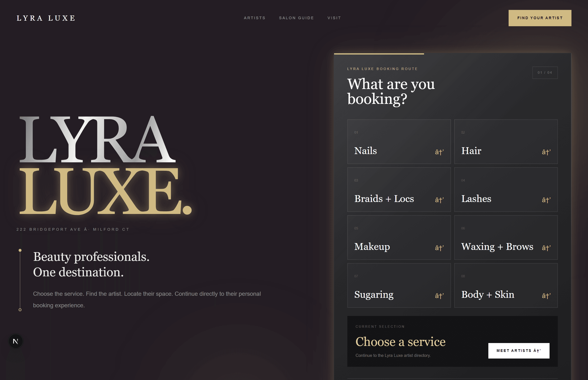Click the arrow glyph on the Lashes card

tap(546, 200)
